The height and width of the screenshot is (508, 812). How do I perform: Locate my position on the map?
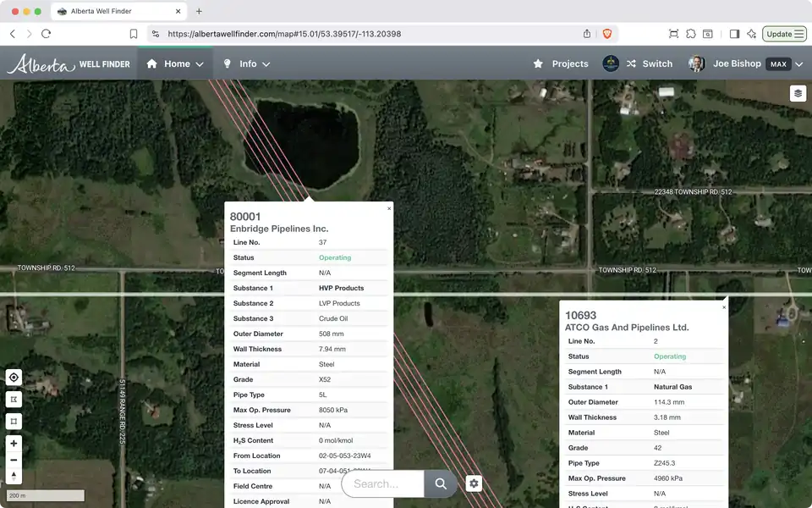coord(14,378)
